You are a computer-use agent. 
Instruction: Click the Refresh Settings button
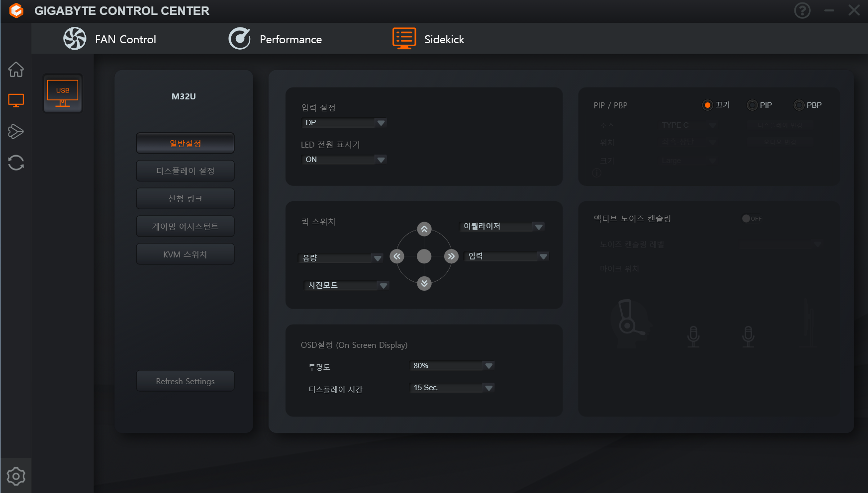pyautogui.click(x=186, y=381)
